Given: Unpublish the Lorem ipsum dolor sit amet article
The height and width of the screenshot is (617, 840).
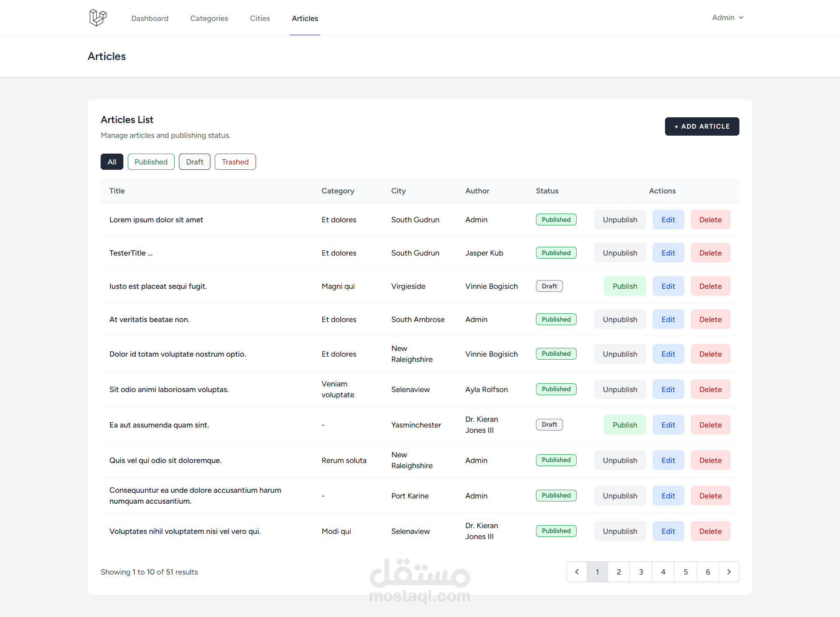Looking at the screenshot, I should [x=619, y=220].
